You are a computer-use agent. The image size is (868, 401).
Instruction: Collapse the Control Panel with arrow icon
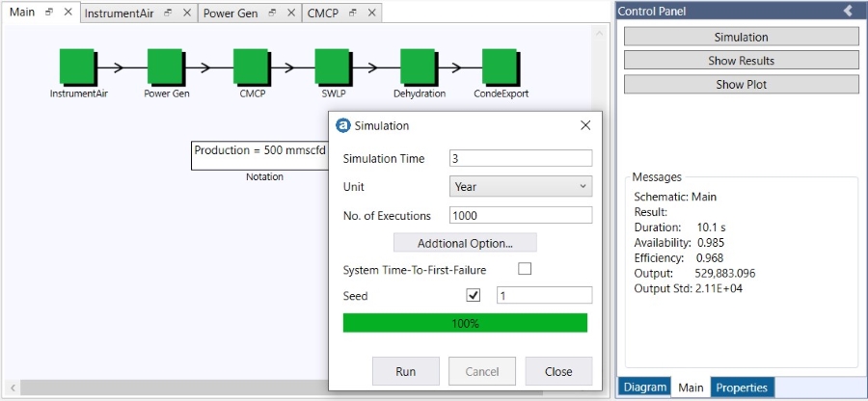coord(848,11)
